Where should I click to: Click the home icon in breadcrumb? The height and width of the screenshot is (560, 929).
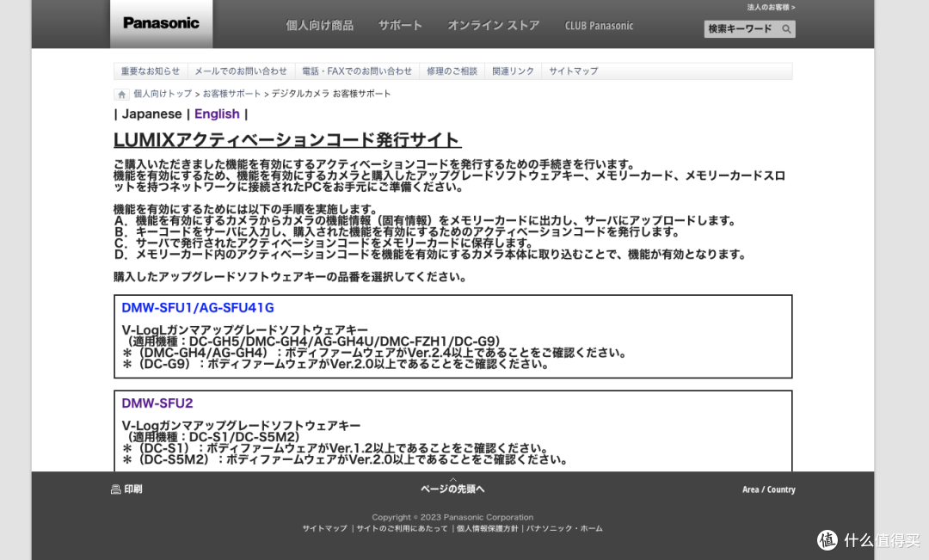coord(121,95)
